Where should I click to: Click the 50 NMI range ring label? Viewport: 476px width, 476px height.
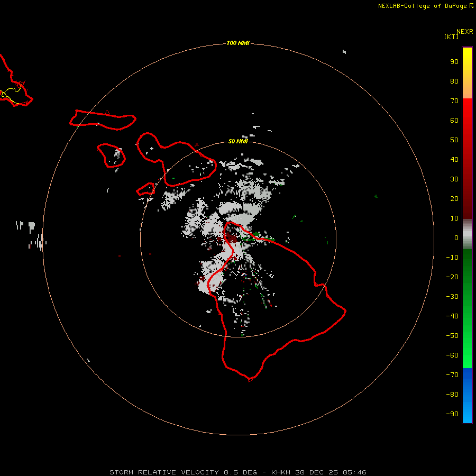(x=237, y=141)
